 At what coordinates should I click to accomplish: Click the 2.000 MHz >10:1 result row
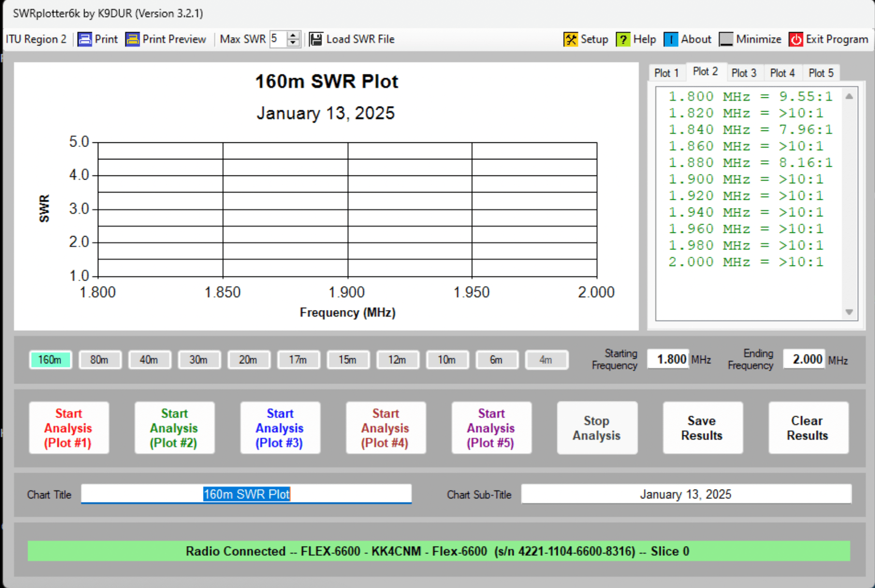746,262
